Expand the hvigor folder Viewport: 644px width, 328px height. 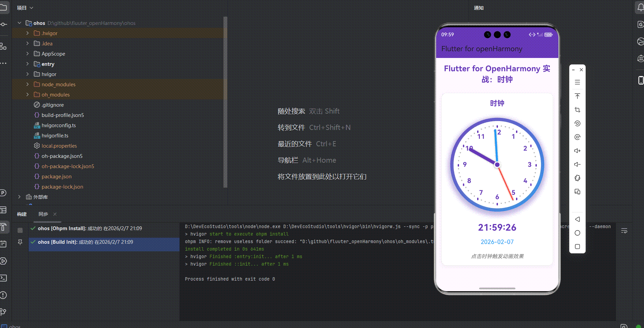coord(28,74)
